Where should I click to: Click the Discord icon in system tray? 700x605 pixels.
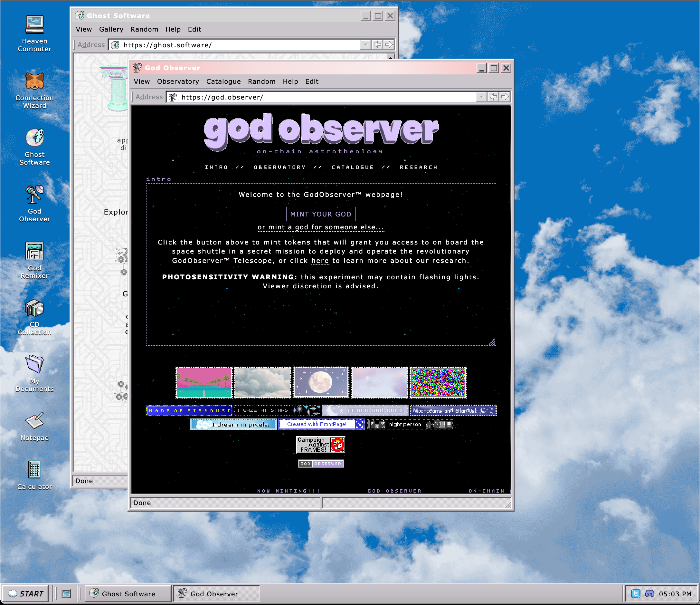[x=650, y=594]
